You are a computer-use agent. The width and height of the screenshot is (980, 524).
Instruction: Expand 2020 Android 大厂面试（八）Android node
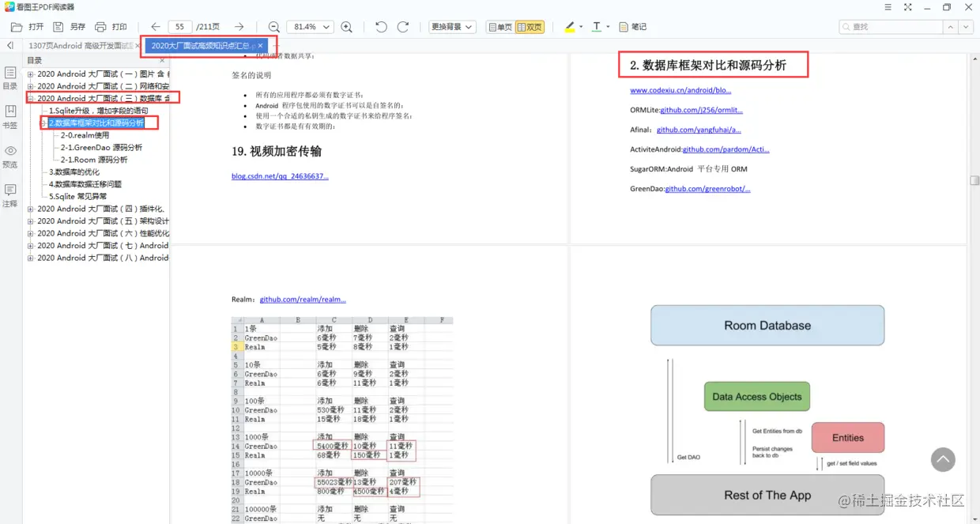pyautogui.click(x=31, y=258)
